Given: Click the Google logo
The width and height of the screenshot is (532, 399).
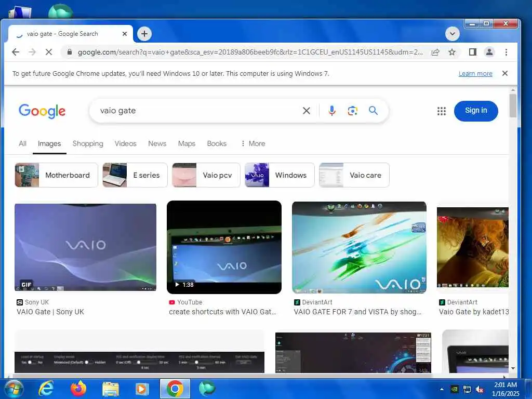Looking at the screenshot, I should click(42, 111).
